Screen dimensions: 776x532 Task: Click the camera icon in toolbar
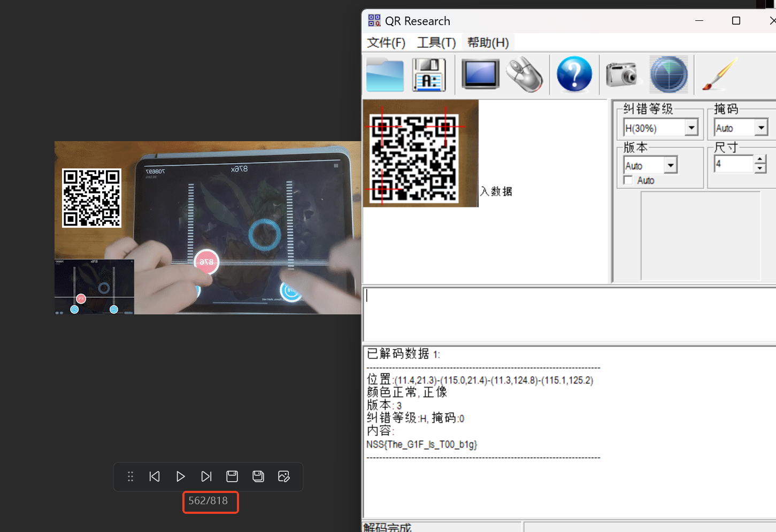point(621,74)
